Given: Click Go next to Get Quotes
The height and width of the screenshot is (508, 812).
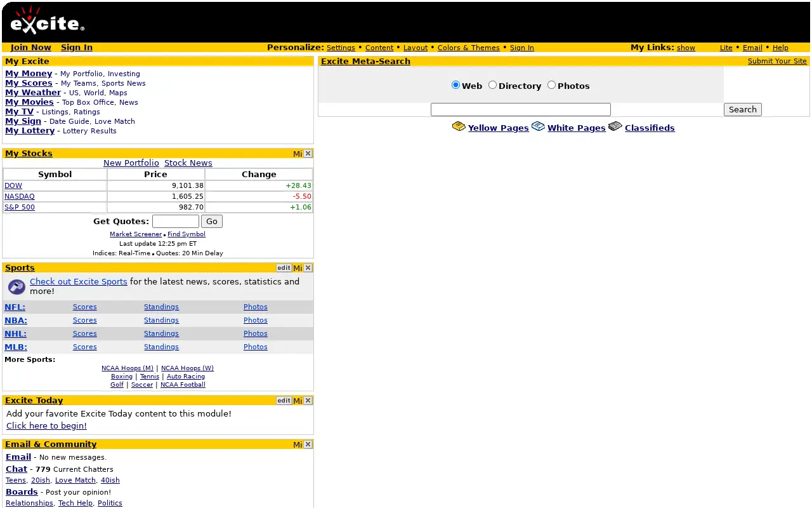Looking at the screenshot, I should point(212,222).
